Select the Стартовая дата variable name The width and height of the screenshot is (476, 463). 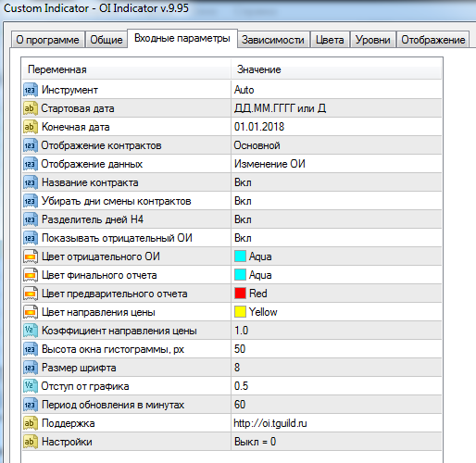coord(78,108)
